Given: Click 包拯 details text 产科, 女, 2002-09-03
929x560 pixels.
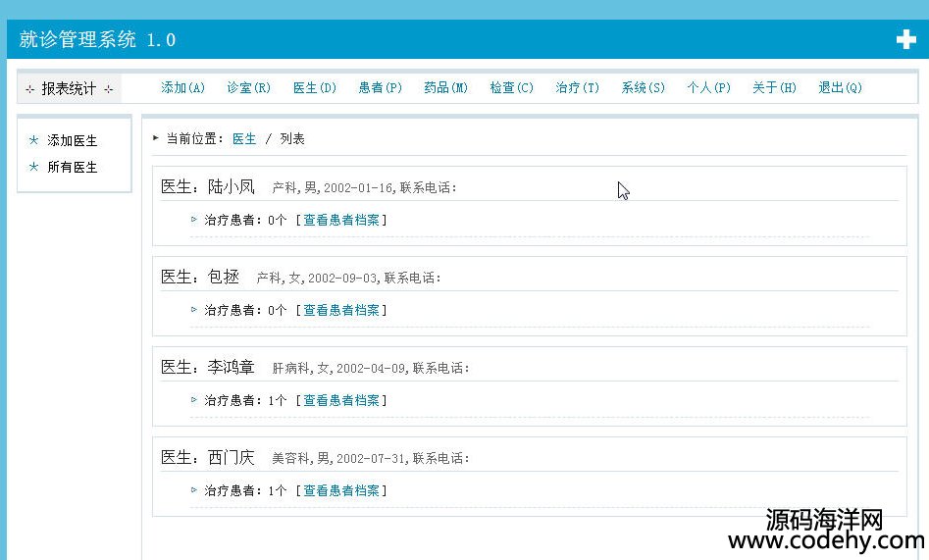Looking at the screenshot, I should click(317, 278).
